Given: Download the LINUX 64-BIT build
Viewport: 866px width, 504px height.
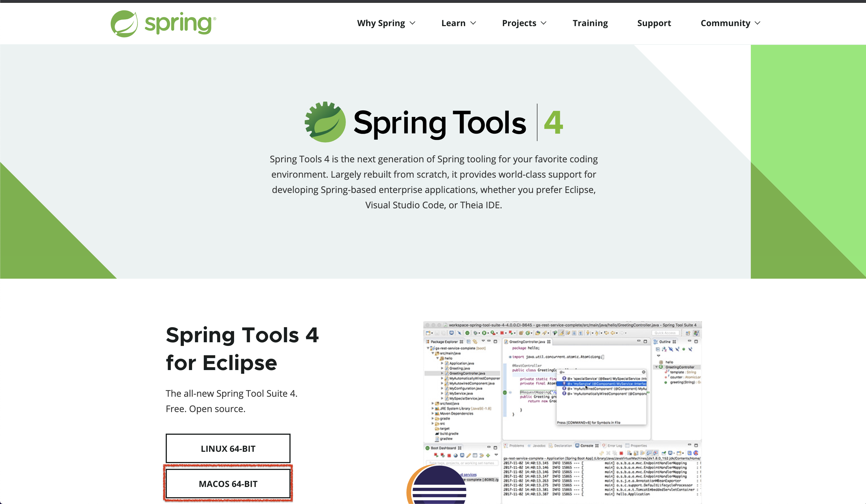Looking at the screenshot, I should point(228,448).
